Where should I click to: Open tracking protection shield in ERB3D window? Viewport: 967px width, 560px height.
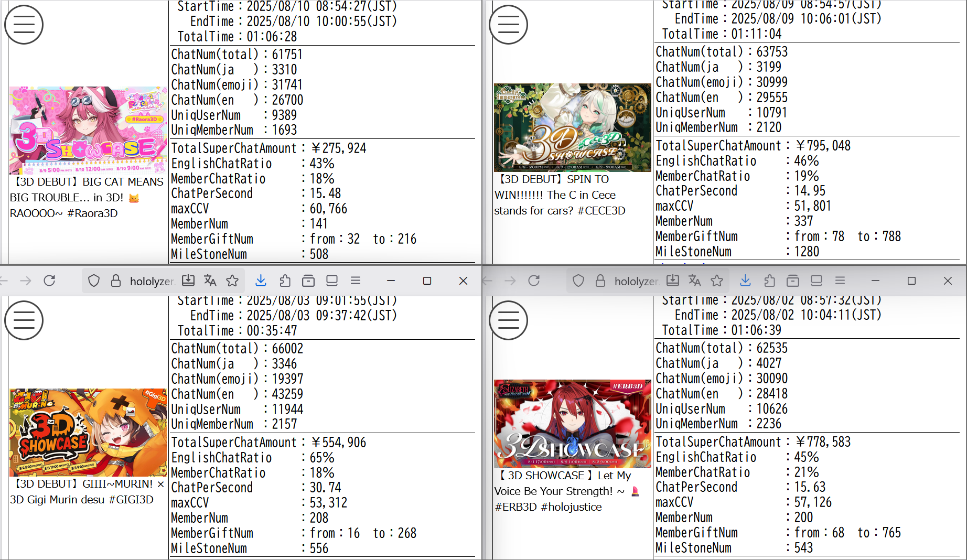click(x=578, y=281)
